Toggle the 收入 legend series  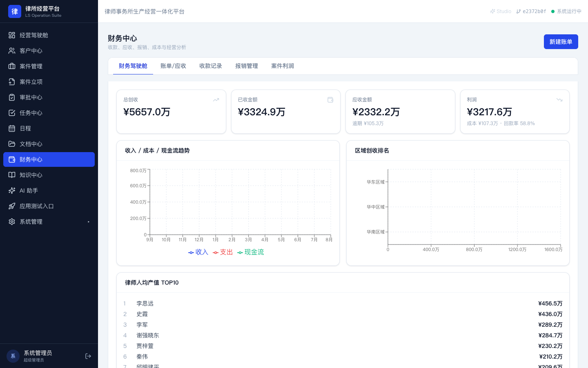tap(198, 252)
